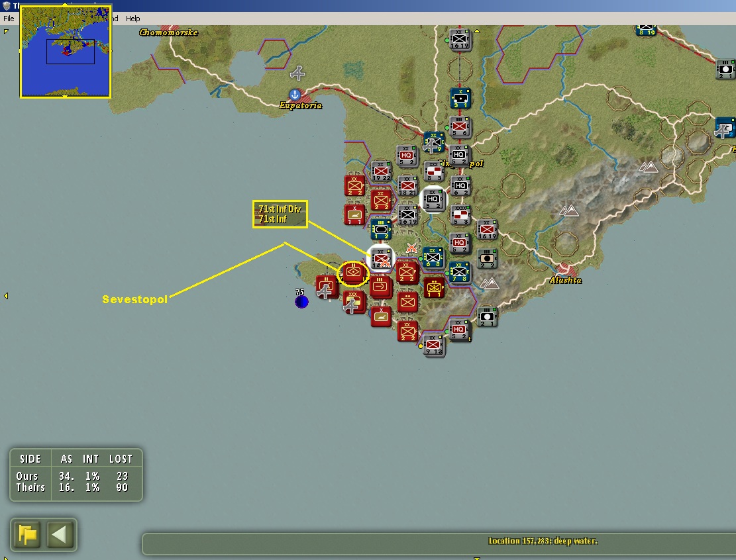736x560 pixels.
Task: Select the blue mountain unit 7-8
Action: click(x=460, y=272)
